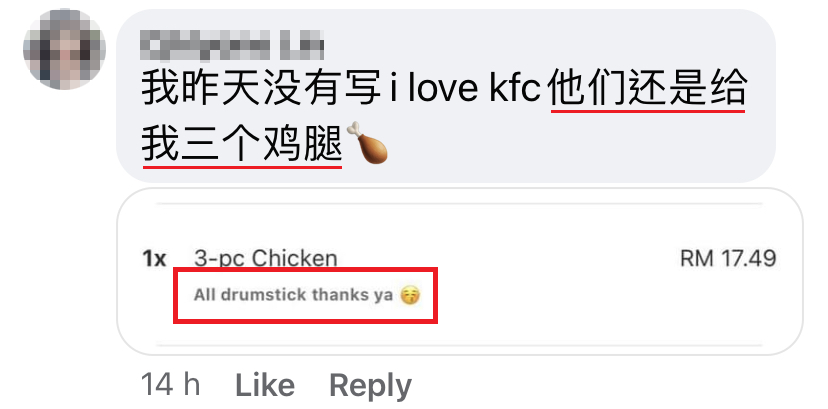Click the drumstick emoji in the comment
This screenshot has height=409, width=828.
click(x=367, y=142)
